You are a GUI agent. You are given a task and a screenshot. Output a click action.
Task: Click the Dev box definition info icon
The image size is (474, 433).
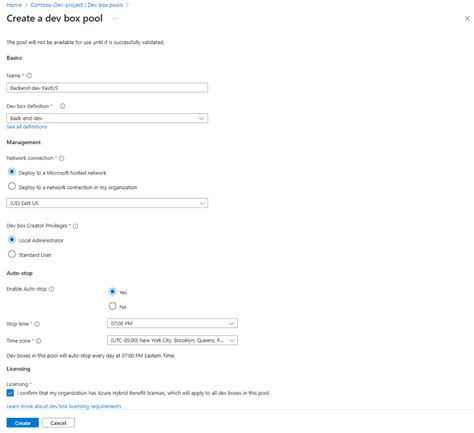[63, 106]
